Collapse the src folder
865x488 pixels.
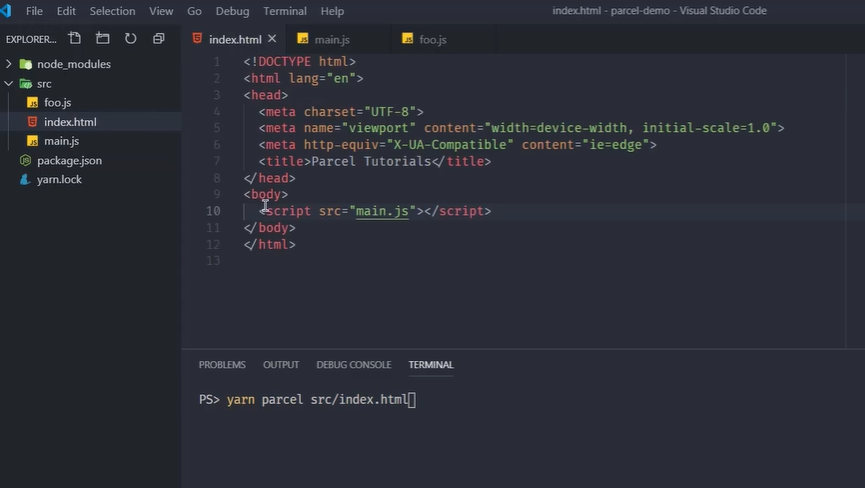(9, 84)
